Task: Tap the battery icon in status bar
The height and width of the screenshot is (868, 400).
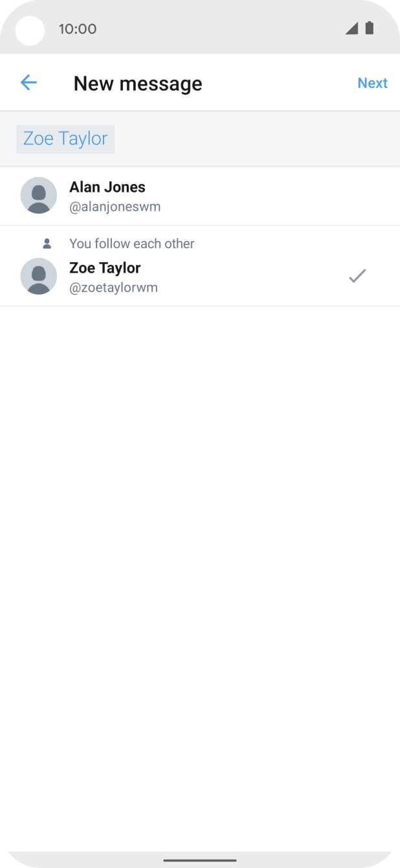Action: 370,28
